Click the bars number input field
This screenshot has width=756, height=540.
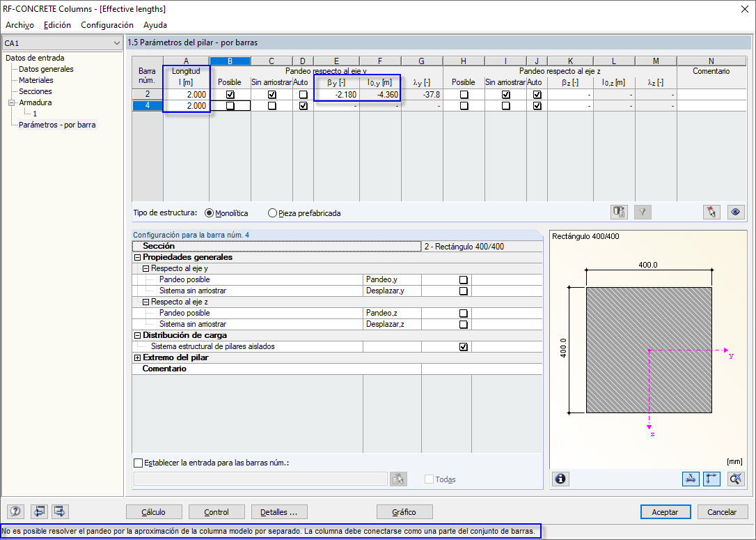coord(260,479)
